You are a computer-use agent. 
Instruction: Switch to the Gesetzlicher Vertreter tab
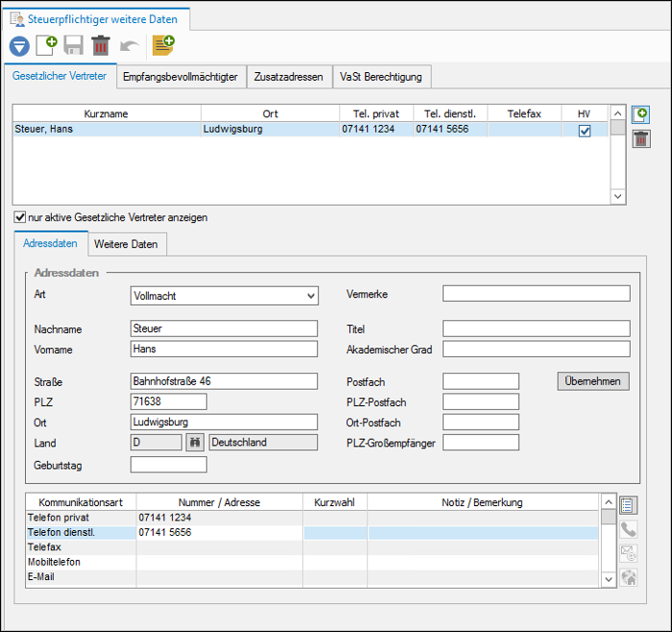pyautogui.click(x=60, y=76)
